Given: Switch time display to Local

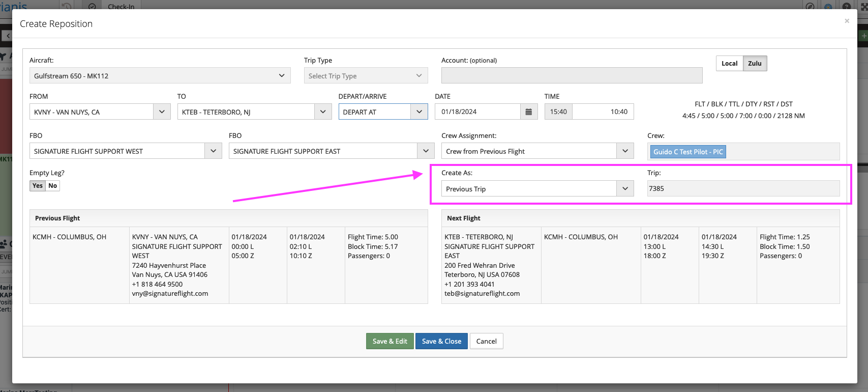Looking at the screenshot, I should tap(729, 64).
